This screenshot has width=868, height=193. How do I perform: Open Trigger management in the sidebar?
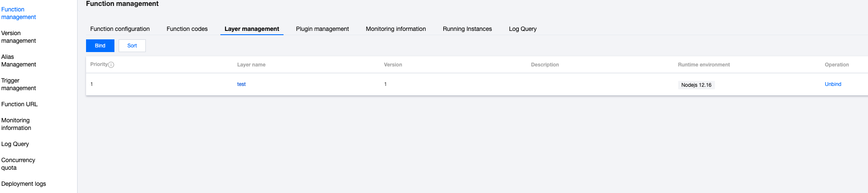(19, 84)
